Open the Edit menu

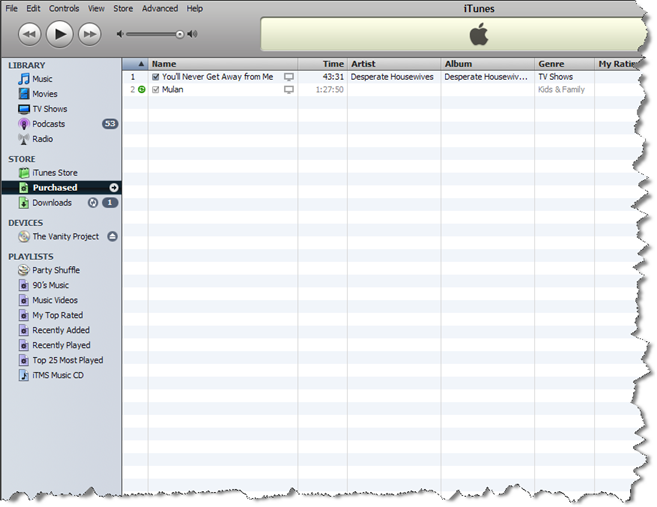click(x=33, y=8)
